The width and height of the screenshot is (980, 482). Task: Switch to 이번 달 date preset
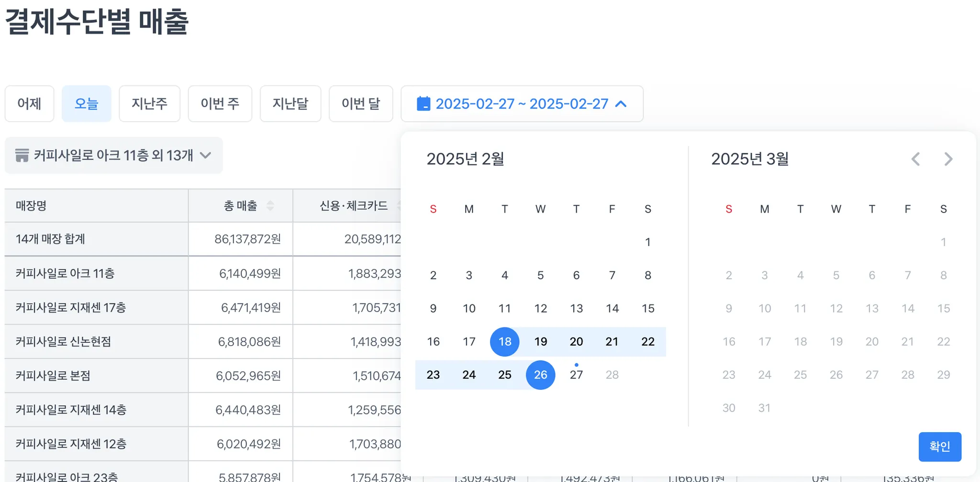[x=360, y=104]
